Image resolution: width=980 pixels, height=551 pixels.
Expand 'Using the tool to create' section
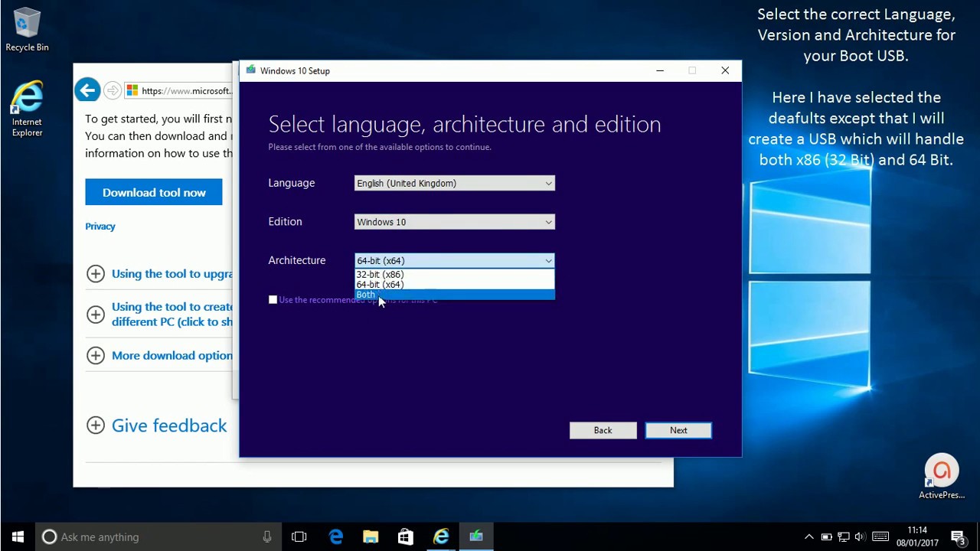pos(96,315)
